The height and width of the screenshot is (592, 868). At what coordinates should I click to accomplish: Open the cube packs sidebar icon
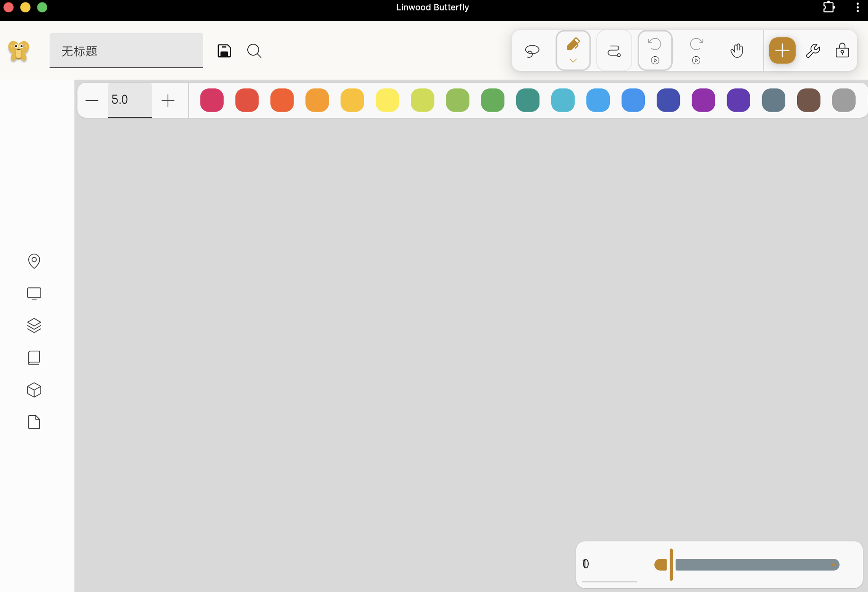34,390
